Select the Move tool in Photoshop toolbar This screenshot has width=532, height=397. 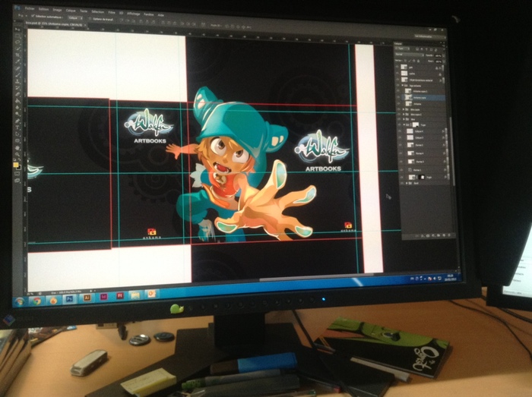[x=17, y=30]
